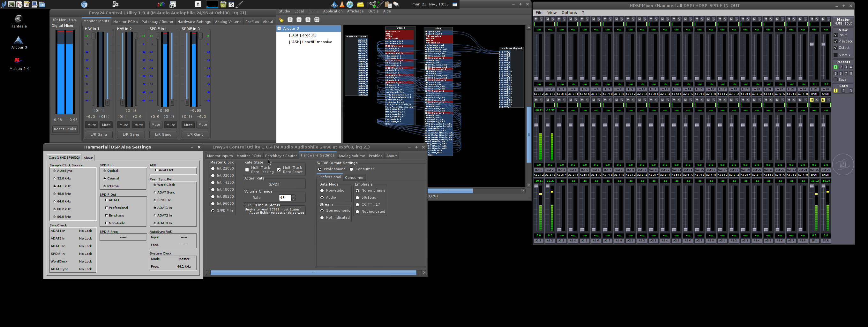868x327 pixels.
Task: Increase the Volume Change rate stepper
Action: 294,196
